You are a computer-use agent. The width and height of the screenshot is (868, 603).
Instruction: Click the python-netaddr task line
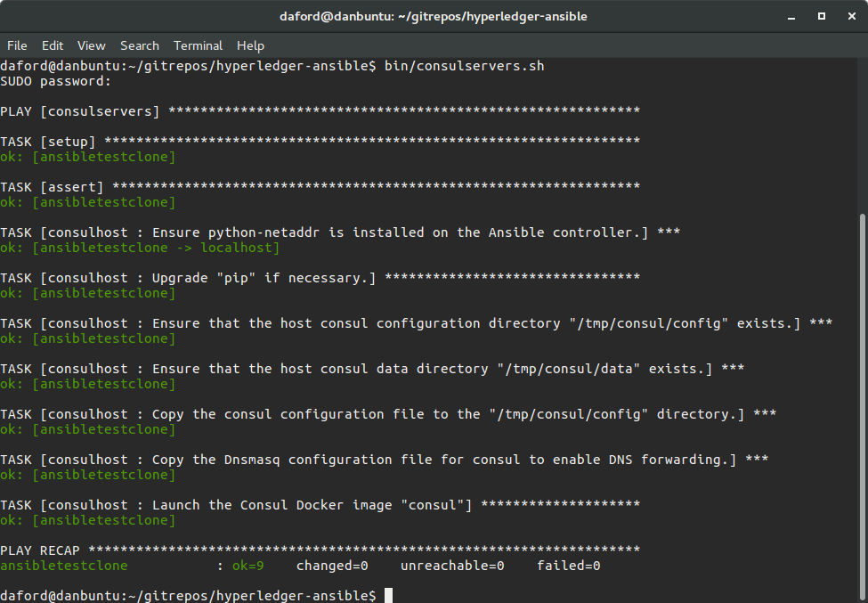[340, 232]
